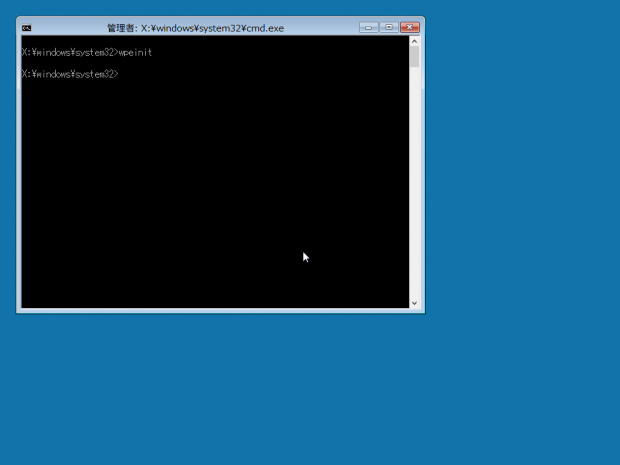Close the cmd.exe window
The height and width of the screenshot is (465, 620).
click(410, 27)
